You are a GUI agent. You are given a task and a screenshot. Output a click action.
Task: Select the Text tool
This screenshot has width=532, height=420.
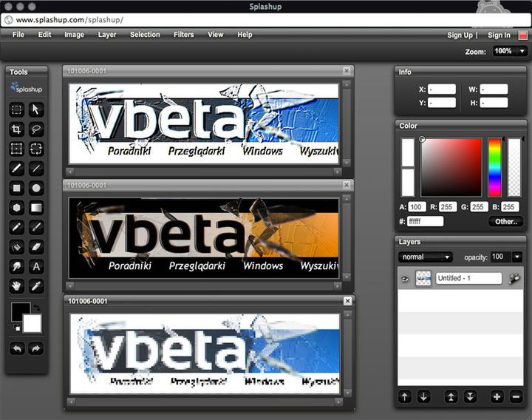tap(36, 266)
